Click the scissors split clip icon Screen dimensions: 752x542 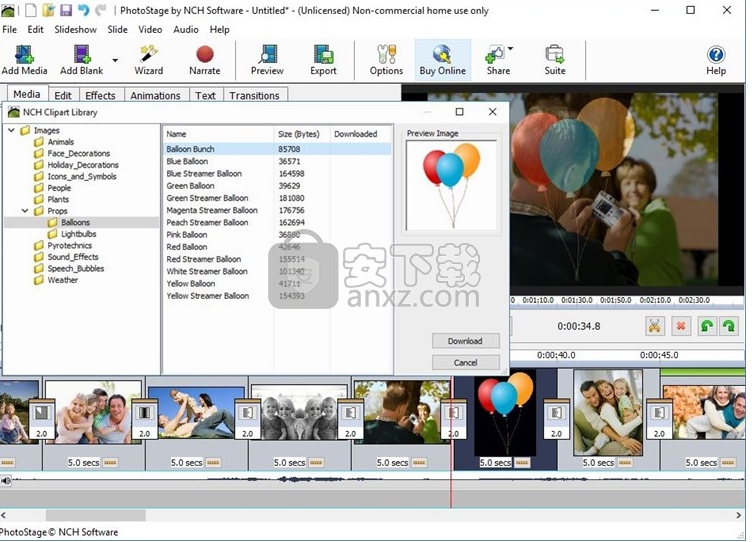[655, 327]
